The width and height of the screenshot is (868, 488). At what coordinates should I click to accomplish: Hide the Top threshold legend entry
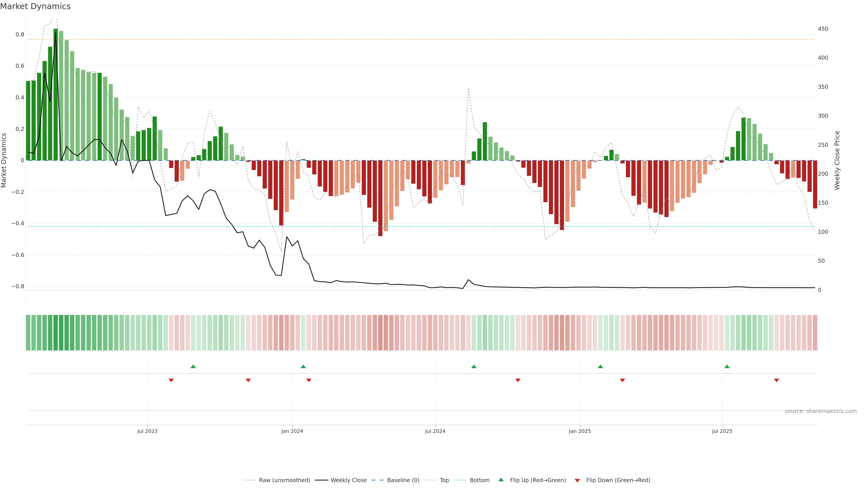tap(444, 480)
